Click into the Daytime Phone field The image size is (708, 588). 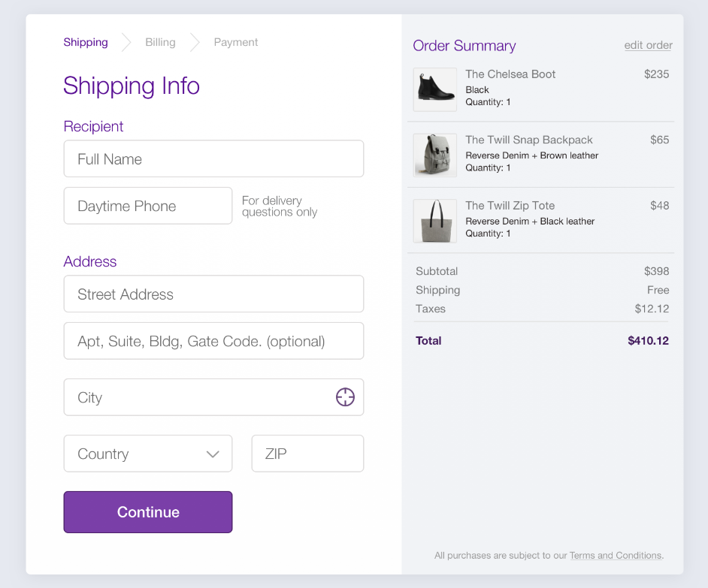pyautogui.click(x=147, y=206)
